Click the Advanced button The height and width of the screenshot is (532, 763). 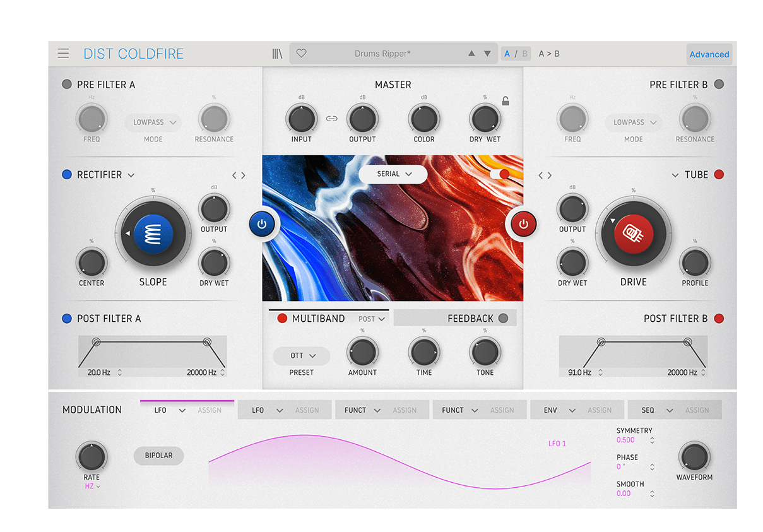point(709,54)
